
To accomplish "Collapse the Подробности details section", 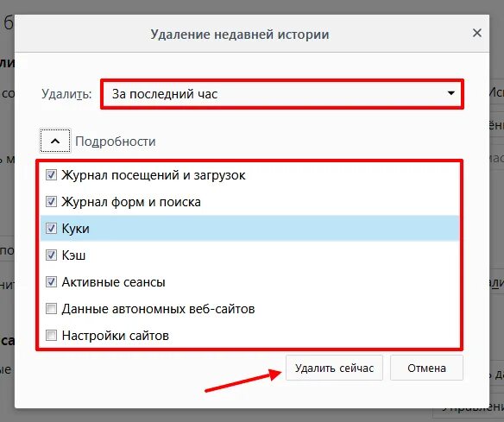I will click(55, 141).
